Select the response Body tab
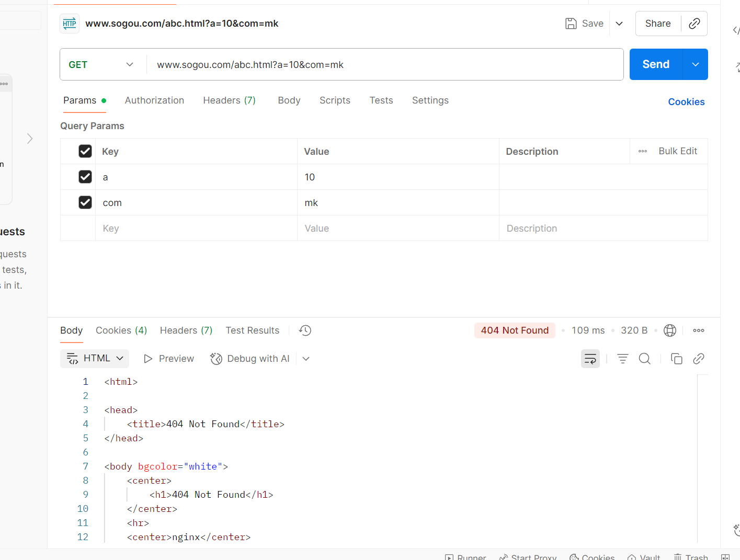This screenshot has width=740, height=560. 71,330
